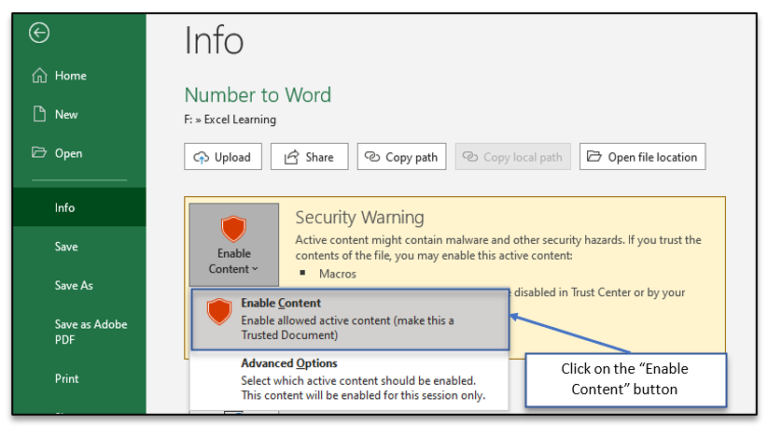
Task: Choose Advanced Options from the dropdown list
Action: tap(349, 380)
